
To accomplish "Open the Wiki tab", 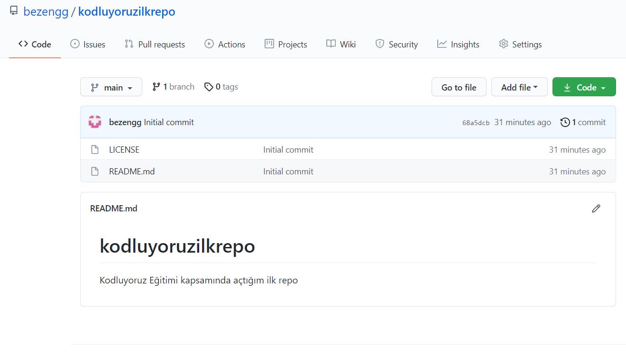I will pos(341,45).
